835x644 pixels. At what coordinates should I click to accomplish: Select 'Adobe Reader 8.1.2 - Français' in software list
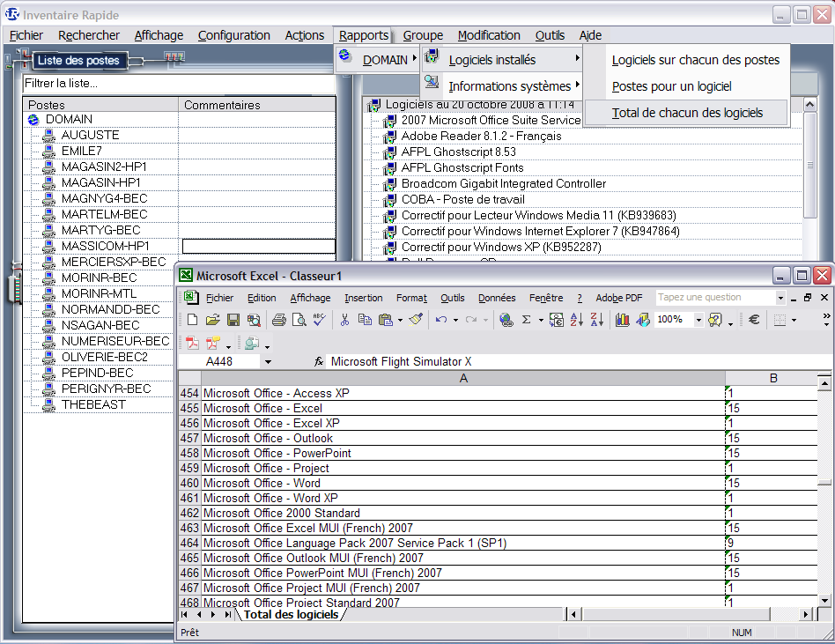coord(481,136)
